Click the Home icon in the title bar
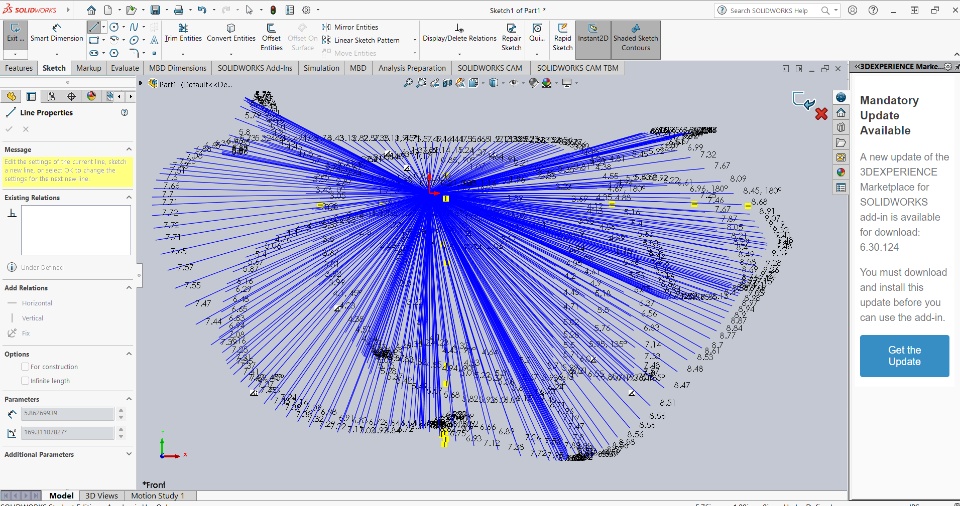The height and width of the screenshot is (506, 960). click(91, 10)
